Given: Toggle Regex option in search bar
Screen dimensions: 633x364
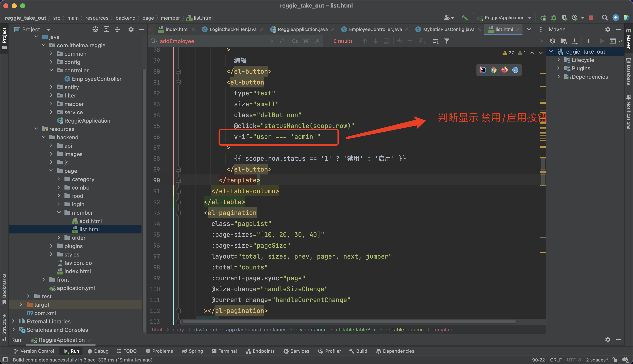Looking at the screenshot, I should [317, 41].
